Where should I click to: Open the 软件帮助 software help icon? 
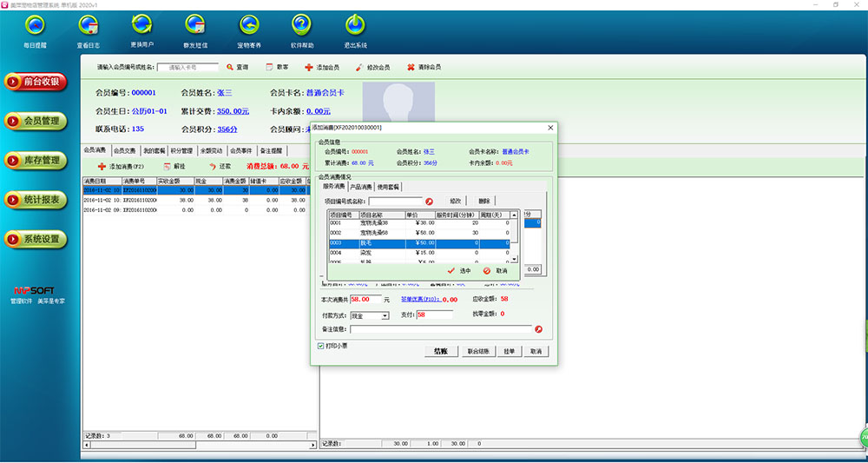coord(301,26)
